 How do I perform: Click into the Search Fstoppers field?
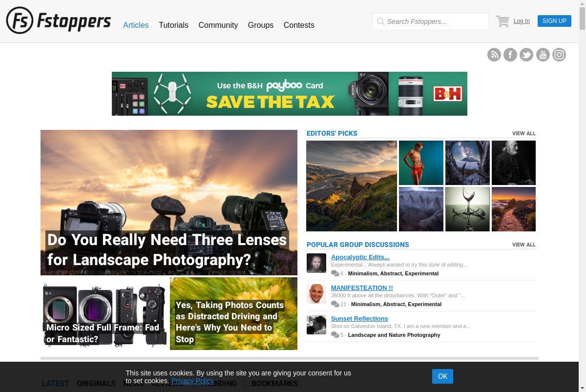(431, 21)
